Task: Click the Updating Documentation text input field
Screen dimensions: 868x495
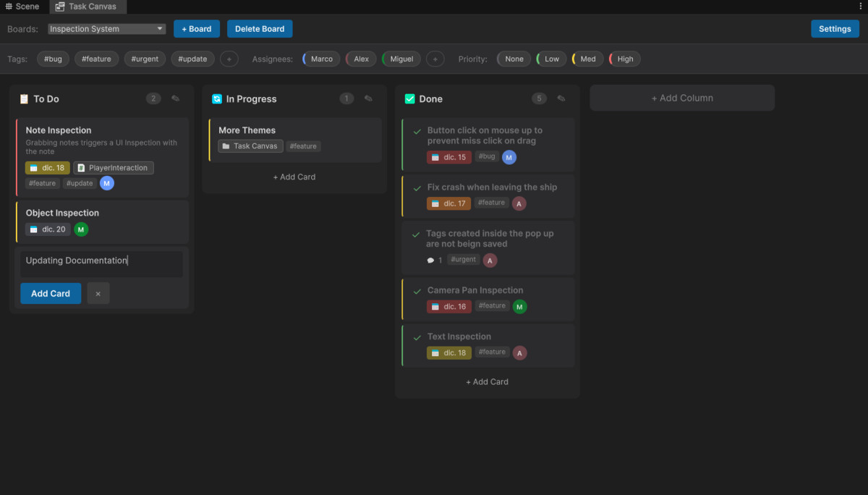Action: coord(100,263)
